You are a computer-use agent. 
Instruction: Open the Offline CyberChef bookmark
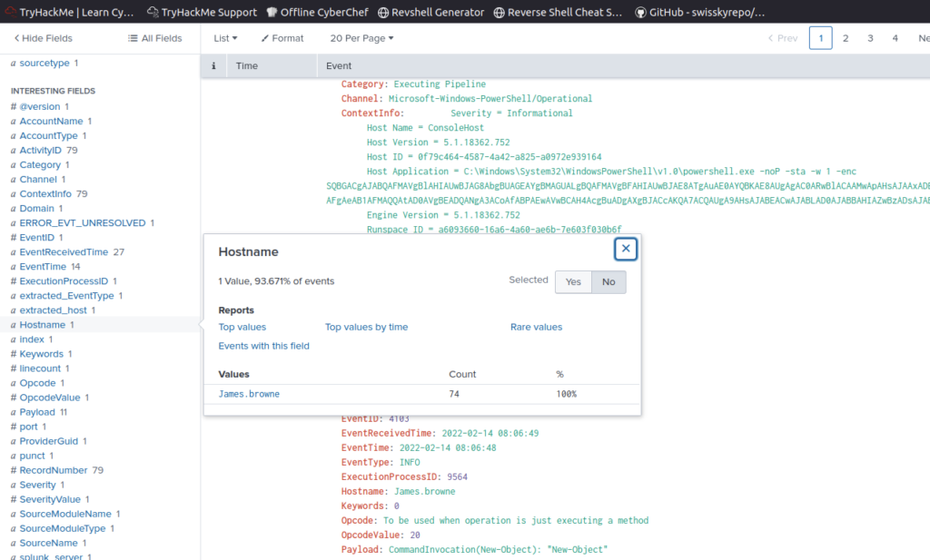(317, 12)
